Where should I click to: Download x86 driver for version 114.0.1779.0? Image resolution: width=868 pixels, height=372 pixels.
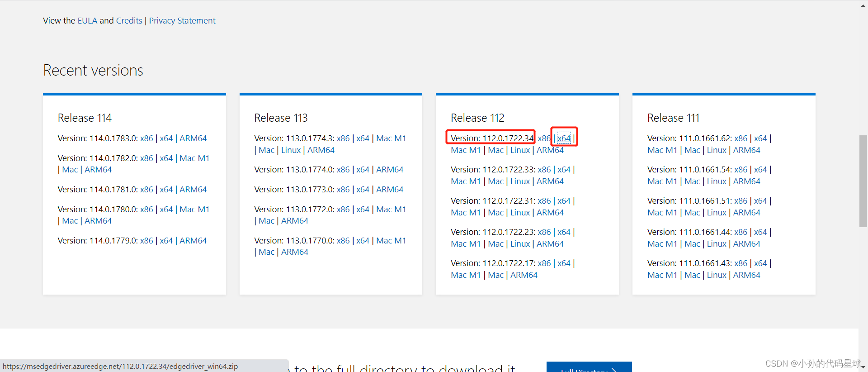pos(146,241)
